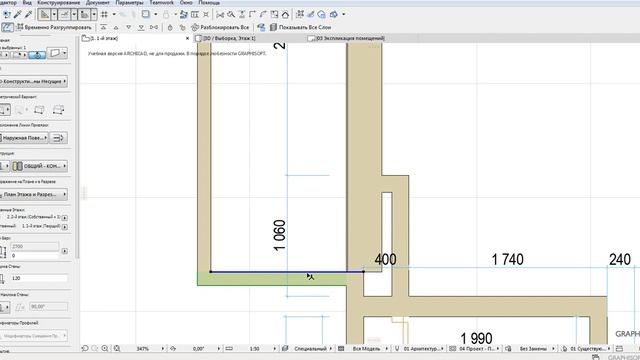Image resolution: width=640 pixels, height=360 pixels.
Task: Open the 'План Этажа и Разрез...' display dropdown
Action: (x=33, y=195)
